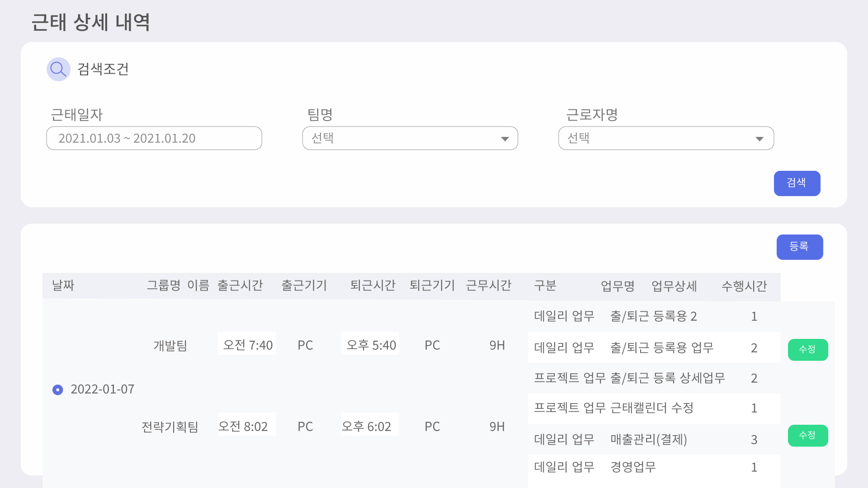Click 수정 button for 전략기획팀 row
This screenshot has height=488, width=868.
808,436
